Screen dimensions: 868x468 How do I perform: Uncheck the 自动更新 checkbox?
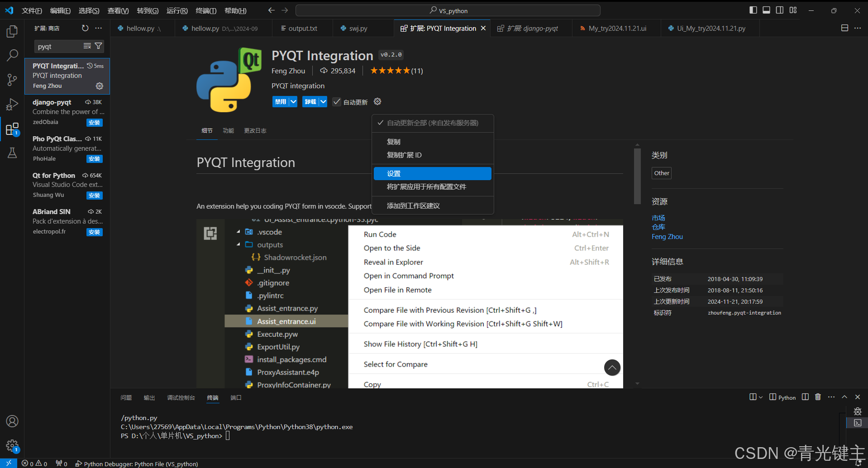click(x=337, y=101)
